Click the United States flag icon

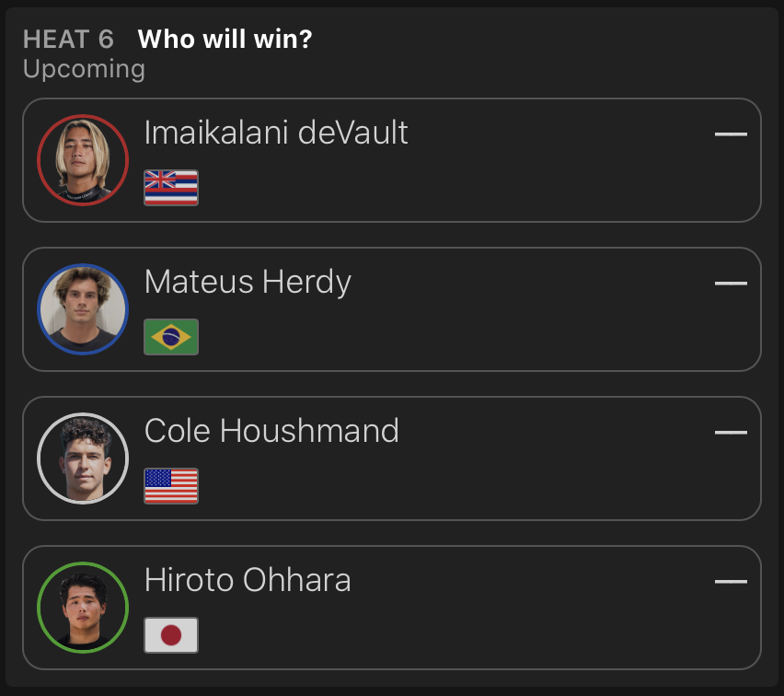point(171,486)
